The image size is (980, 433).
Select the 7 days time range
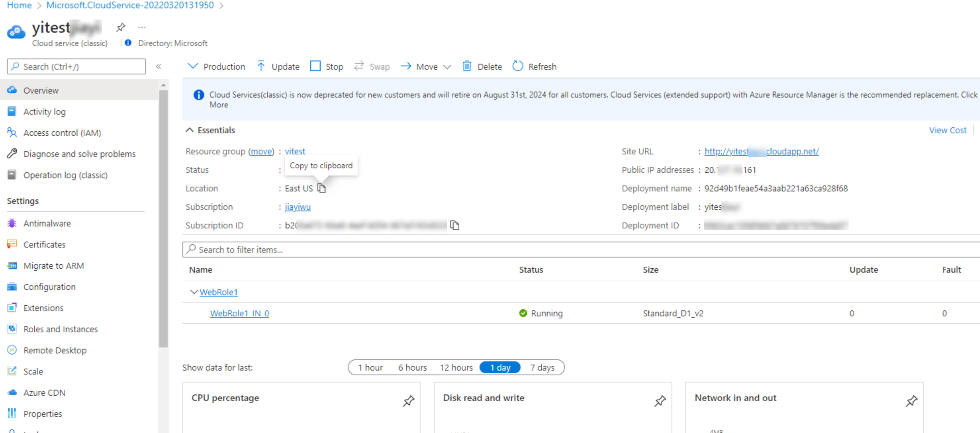(x=542, y=367)
